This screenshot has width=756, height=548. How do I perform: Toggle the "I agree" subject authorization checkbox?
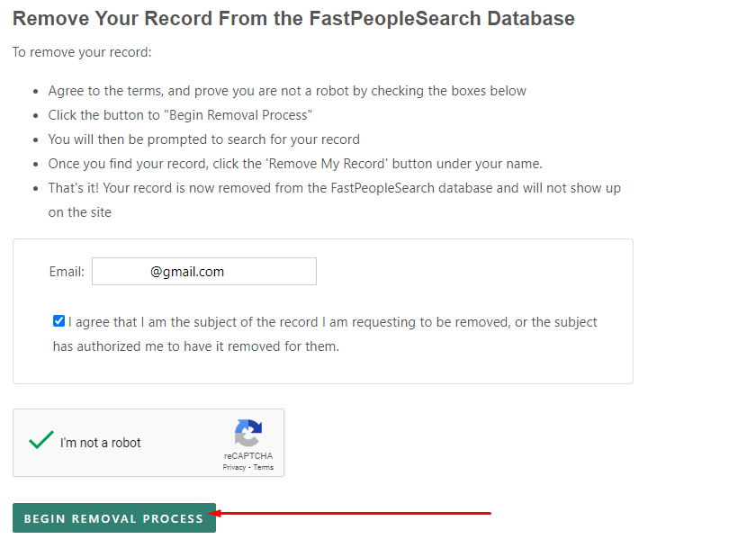58,321
